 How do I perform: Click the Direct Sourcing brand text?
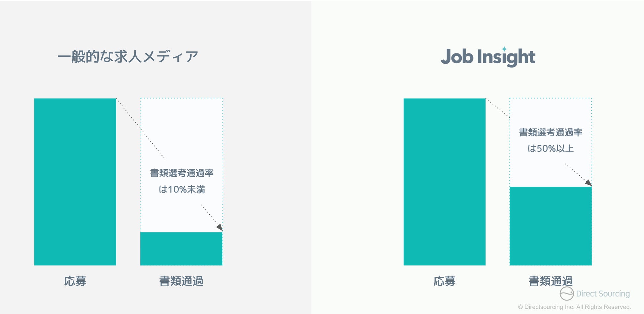pyautogui.click(x=603, y=294)
